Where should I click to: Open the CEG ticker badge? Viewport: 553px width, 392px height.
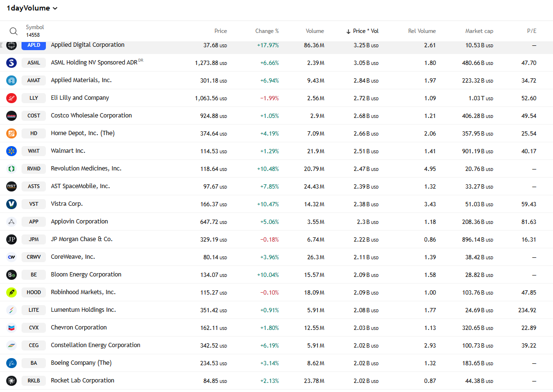coord(34,345)
